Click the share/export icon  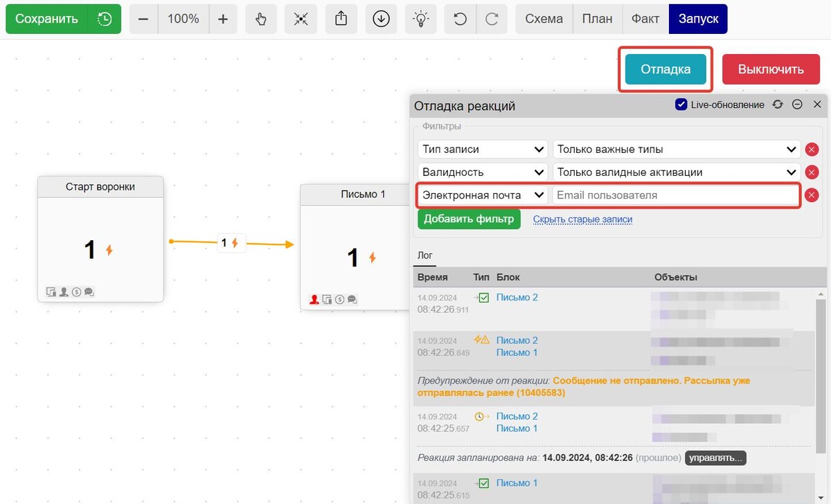(x=341, y=19)
